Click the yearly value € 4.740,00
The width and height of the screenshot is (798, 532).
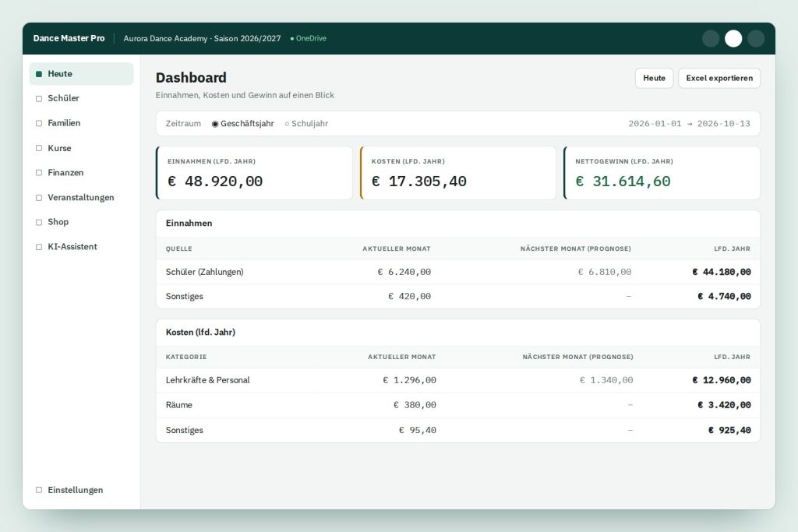[724, 297]
